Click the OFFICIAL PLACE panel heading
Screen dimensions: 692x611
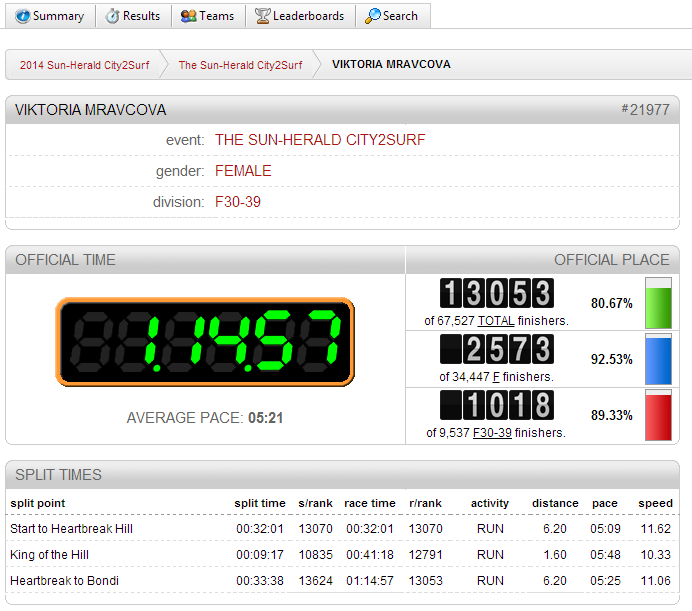tap(611, 260)
